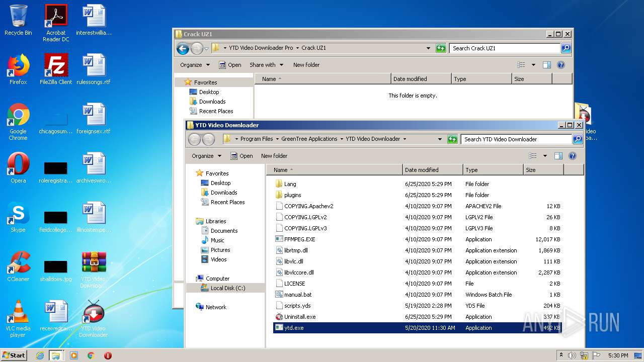Screen dimensions: 644x362
Task: Click the Windows Media Player taskbar icon
Action: 74,355
